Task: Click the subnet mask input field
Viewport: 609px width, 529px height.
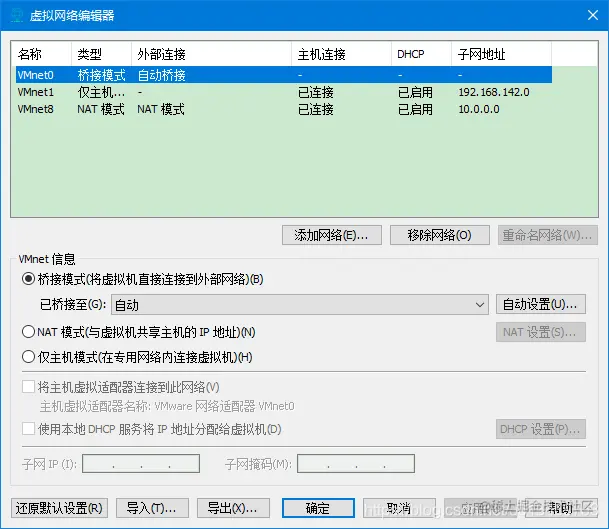Action: (x=356, y=464)
